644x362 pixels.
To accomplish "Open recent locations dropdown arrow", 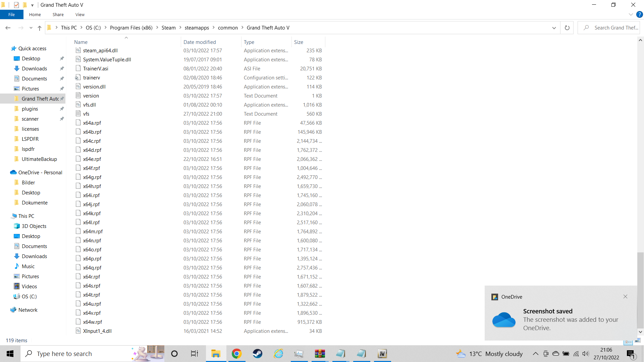I will pyautogui.click(x=31, y=28).
